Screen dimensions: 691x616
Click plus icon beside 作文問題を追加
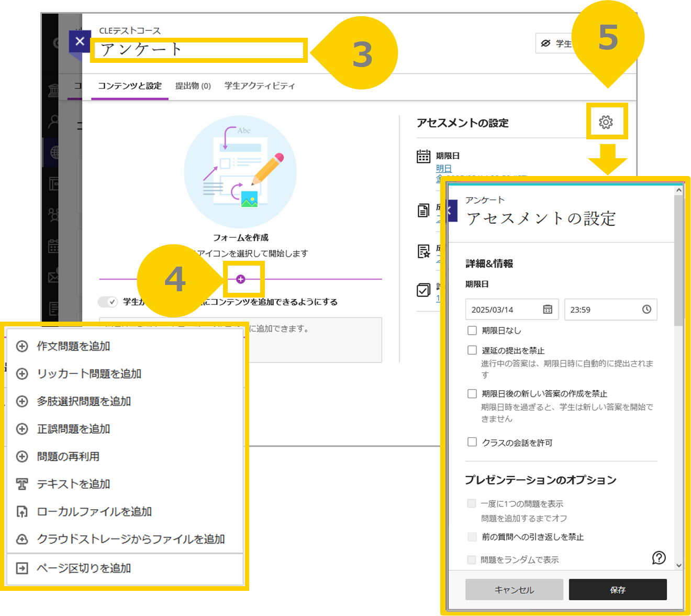pyautogui.click(x=22, y=346)
